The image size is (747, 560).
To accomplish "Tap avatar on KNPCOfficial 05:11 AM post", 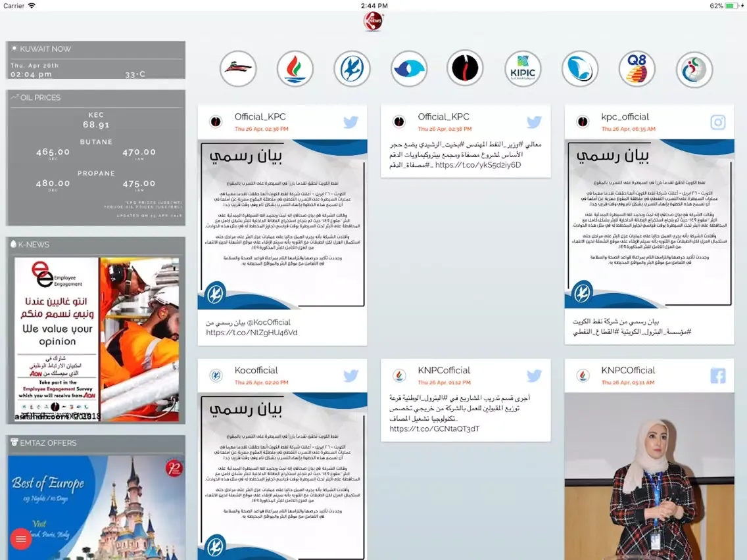I will 583,375.
